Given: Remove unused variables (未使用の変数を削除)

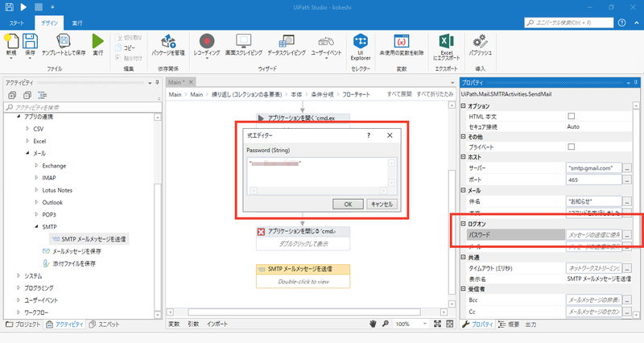Looking at the screenshot, I should coord(401,42).
